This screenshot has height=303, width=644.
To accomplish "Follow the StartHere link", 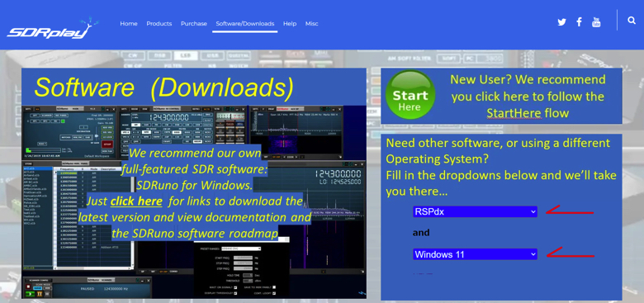I will pos(514,112).
